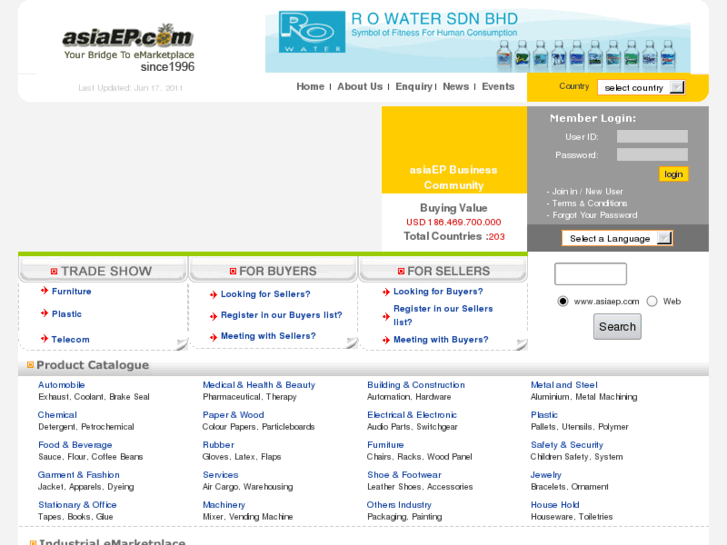The width and height of the screenshot is (727, 545).
Task: Open Medical & Health & Beauty category
Action: pyautogui.click(x=259, y=385)
